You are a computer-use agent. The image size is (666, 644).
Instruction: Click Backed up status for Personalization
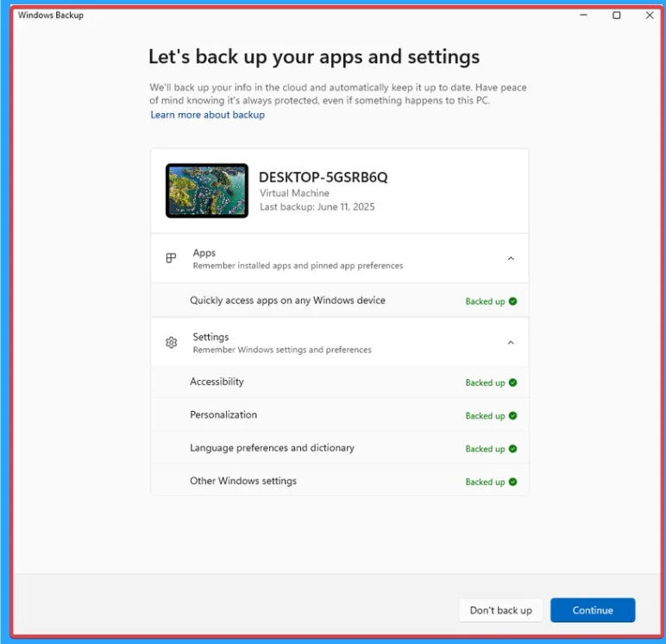click(485, 416)
